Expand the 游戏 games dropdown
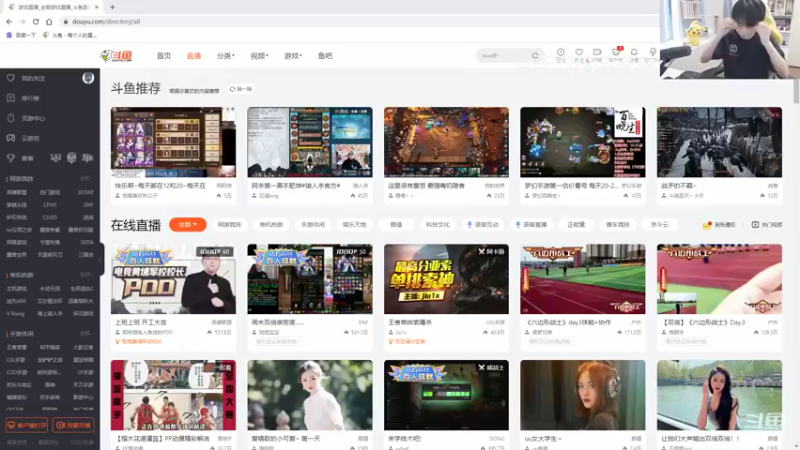 point(293,56)
